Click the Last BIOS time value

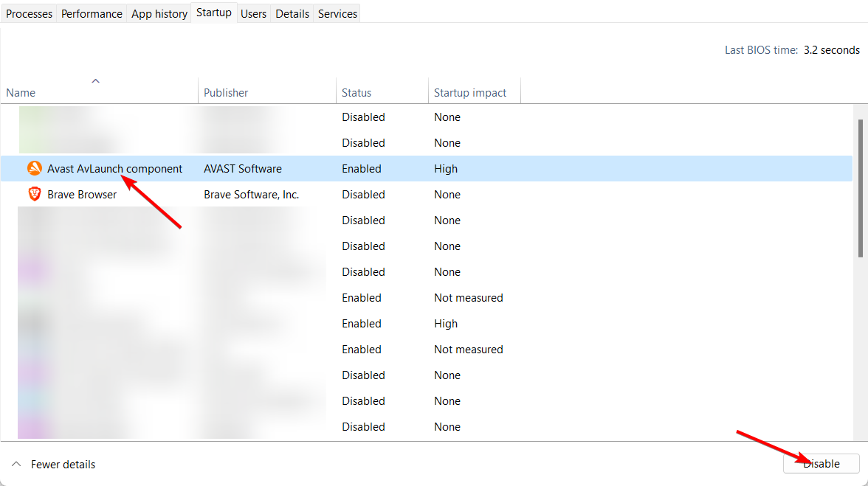pyautogui.click(x=831, y=49)
